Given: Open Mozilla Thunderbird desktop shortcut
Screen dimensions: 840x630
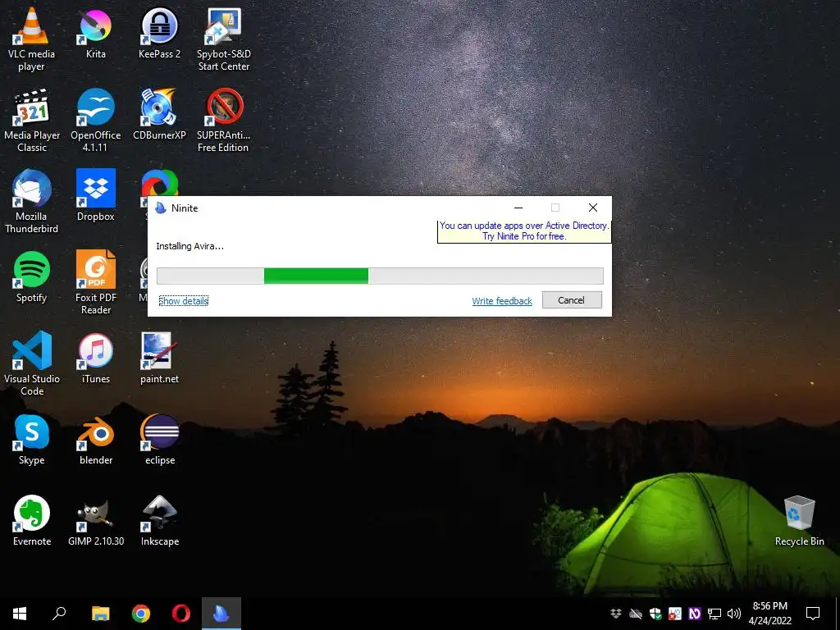Looking at the screenshot, I should pyautogui.click(x=32, y=202).
